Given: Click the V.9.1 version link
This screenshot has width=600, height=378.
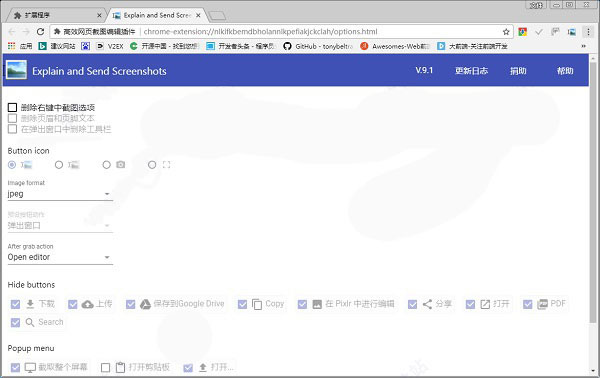Looking at the screenshot, I should 424,70.
